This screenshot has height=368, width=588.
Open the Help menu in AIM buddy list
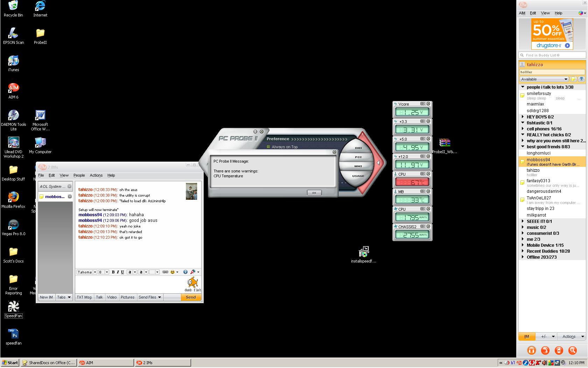pyautogui.click(x=559, y=13)
